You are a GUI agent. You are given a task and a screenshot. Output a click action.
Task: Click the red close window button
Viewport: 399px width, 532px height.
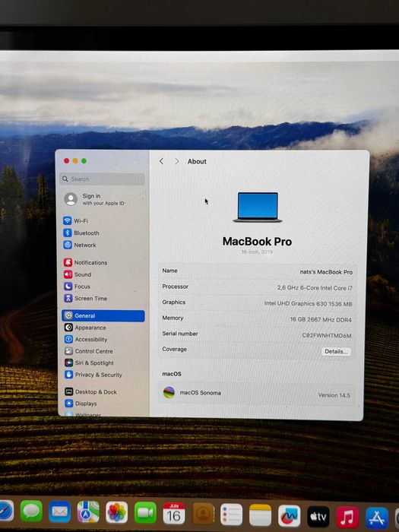pos(67,161)
